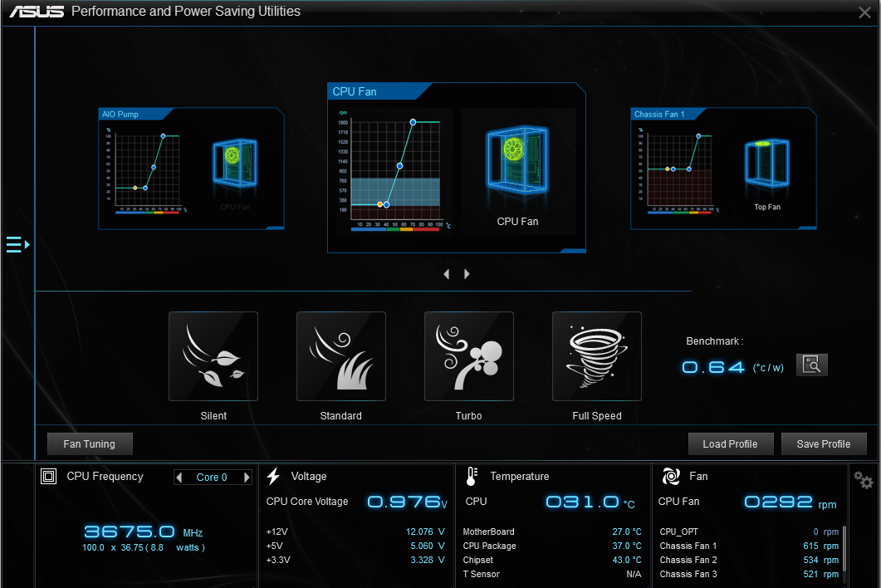881x588 pixels.
Task: Click the AIO Pump fan curve graph
Action: pos(147,170)
